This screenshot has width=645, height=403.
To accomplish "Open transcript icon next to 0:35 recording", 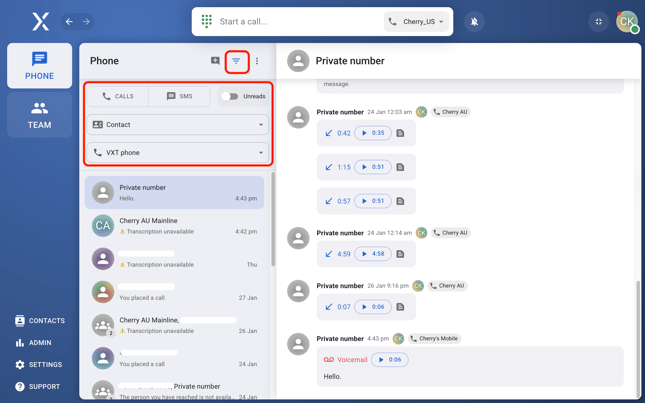I will (x=400, y=133).
